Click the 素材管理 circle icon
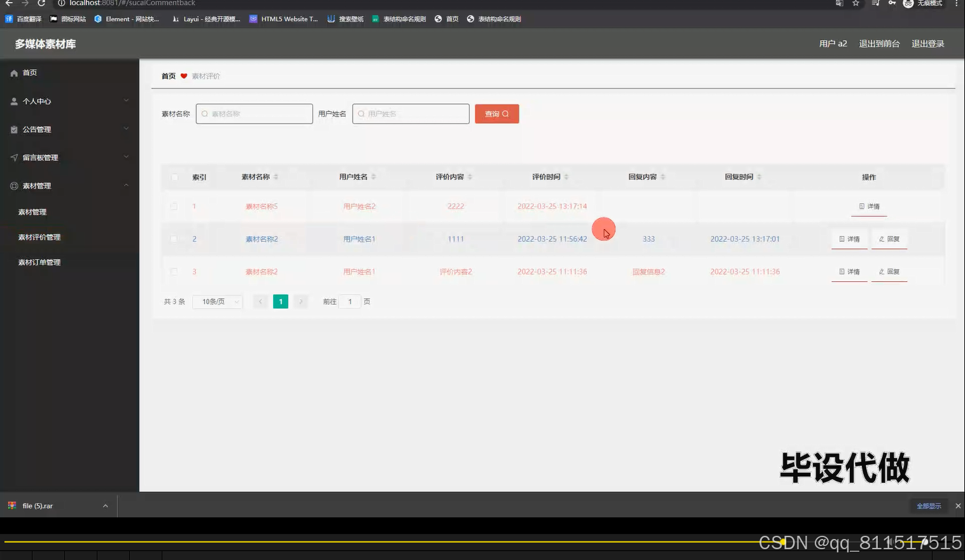This screenshot has width=965, height=560. pyautogui.click(x=14, y=186)
